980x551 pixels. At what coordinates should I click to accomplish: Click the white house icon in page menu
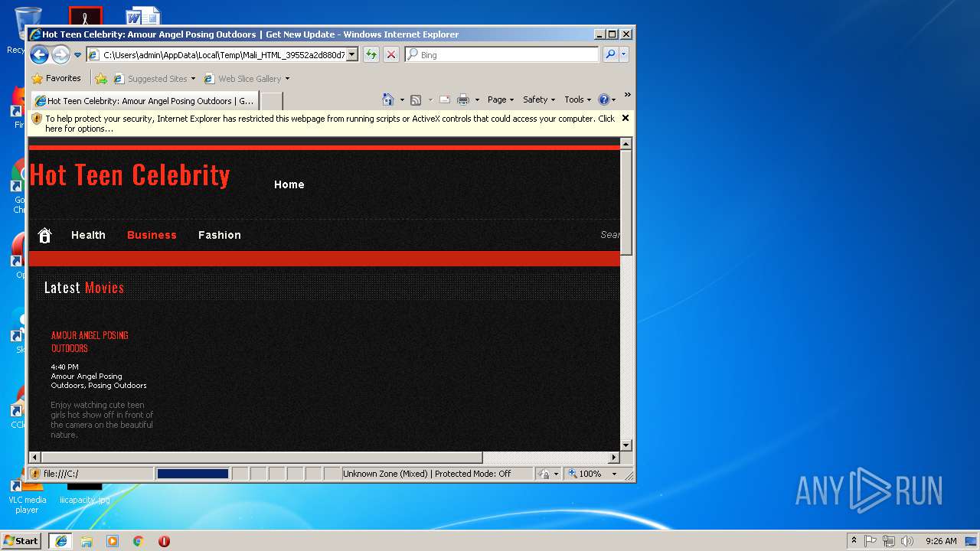[x=44, y=236]
